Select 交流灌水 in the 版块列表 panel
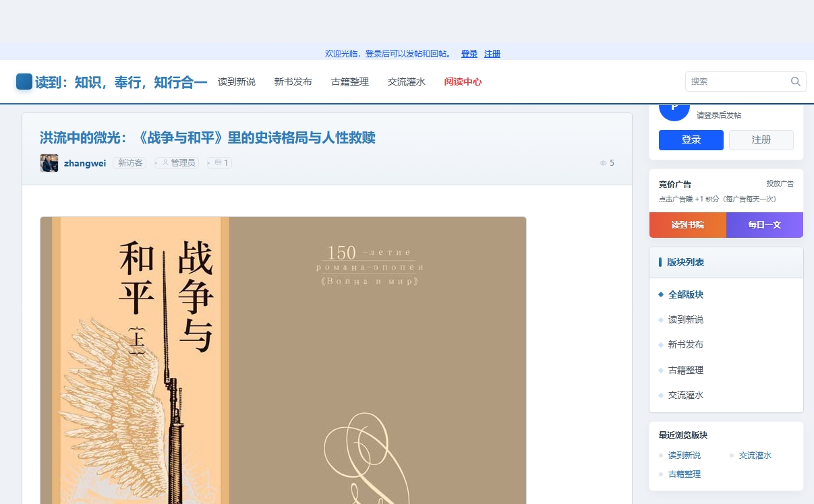This screenshot has height=504, width=814. point(686,395)
